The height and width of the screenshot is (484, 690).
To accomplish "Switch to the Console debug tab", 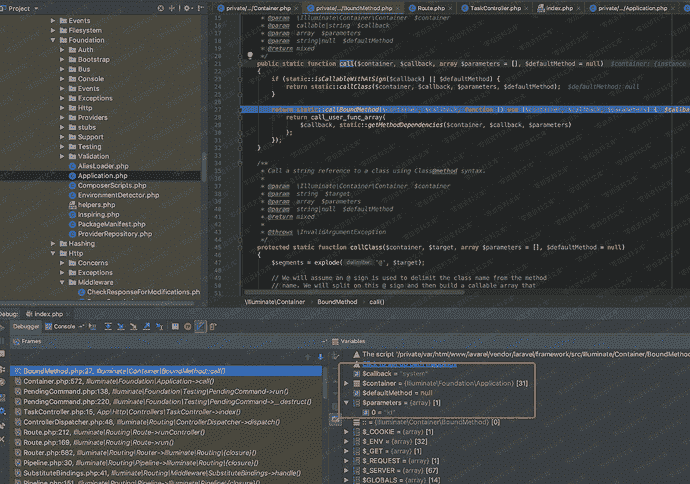I will 66,326.
